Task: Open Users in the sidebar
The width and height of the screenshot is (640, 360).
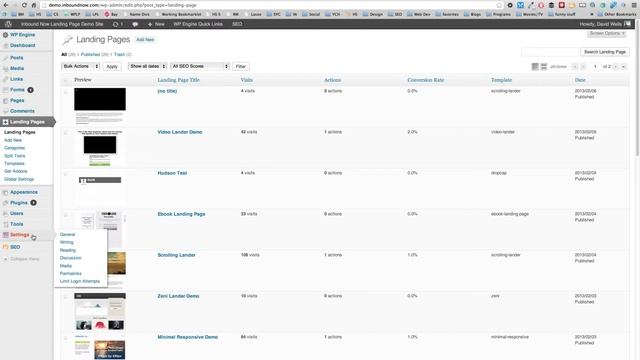Action: coord(17,213)
